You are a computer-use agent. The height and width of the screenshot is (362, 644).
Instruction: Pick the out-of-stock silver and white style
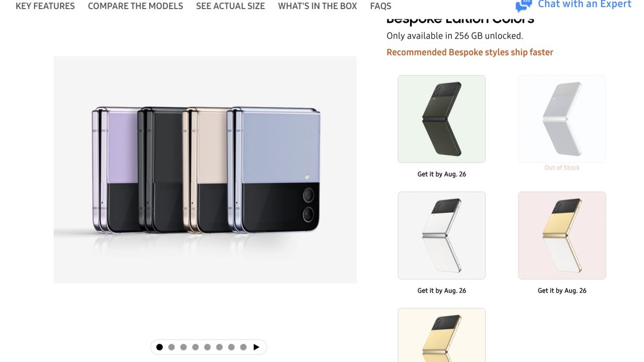click(x=561, y=119)
